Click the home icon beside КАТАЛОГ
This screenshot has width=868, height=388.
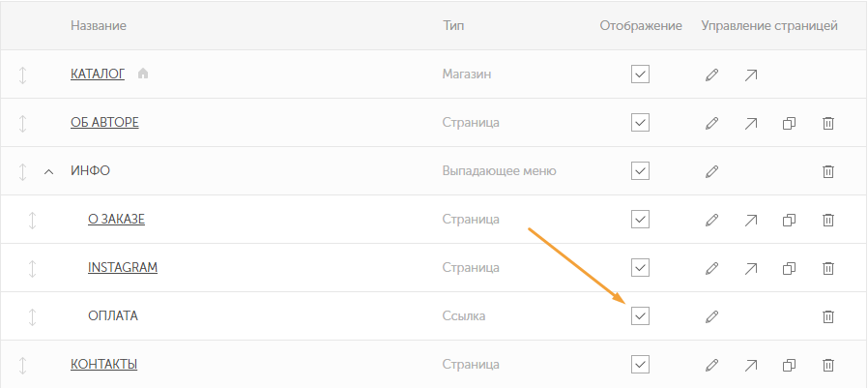[143, 73]
